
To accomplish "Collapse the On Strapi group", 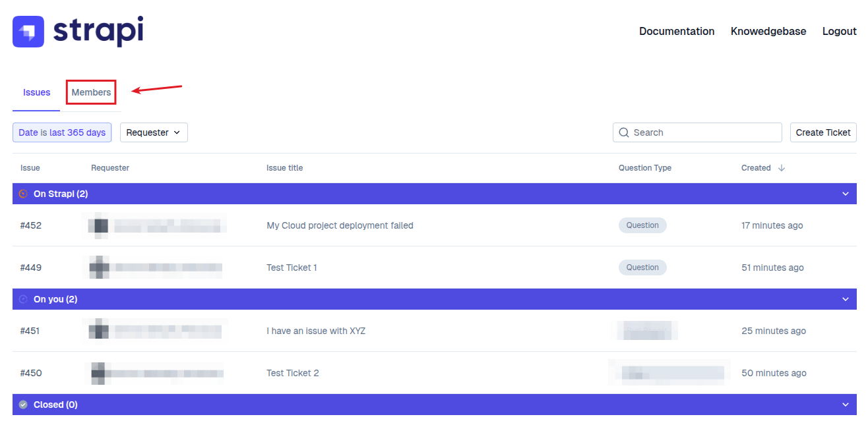I will [x=846, y=194].
